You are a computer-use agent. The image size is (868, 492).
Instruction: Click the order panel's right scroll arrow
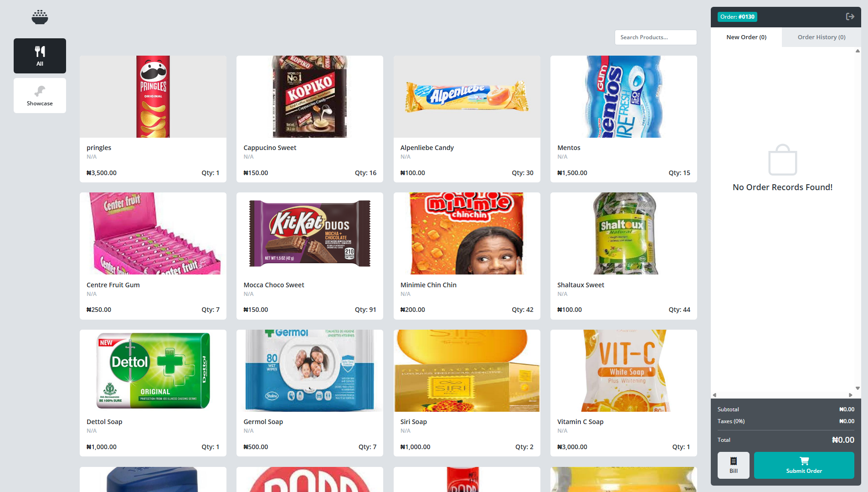pyautogui.click(x=850, y=395)
